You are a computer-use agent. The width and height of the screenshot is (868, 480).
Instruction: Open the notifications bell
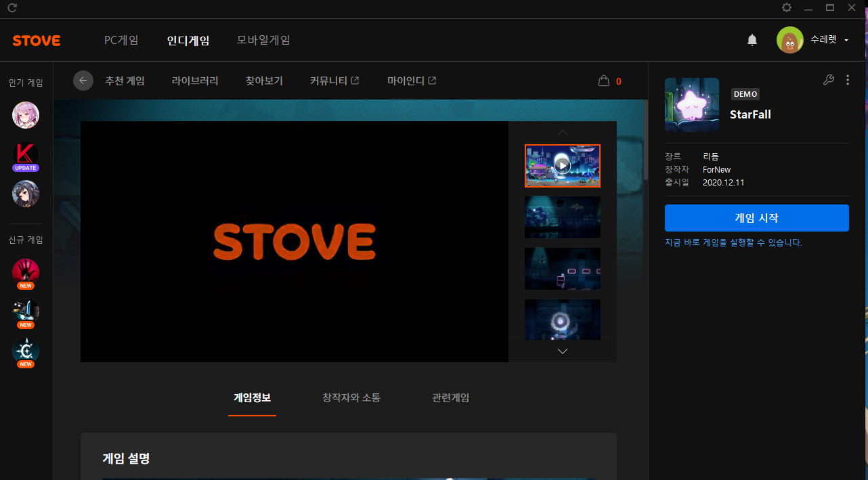coord(752,41)
